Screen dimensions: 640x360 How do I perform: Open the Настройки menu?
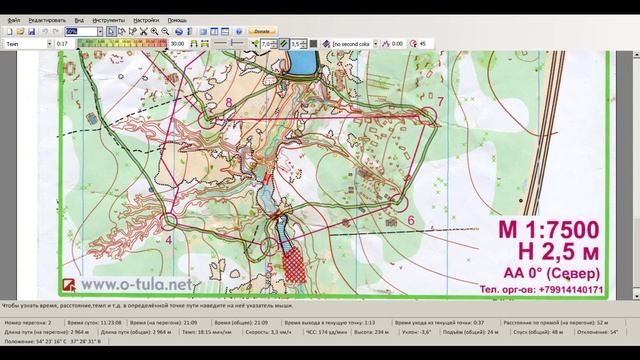[x=146, y=20]
